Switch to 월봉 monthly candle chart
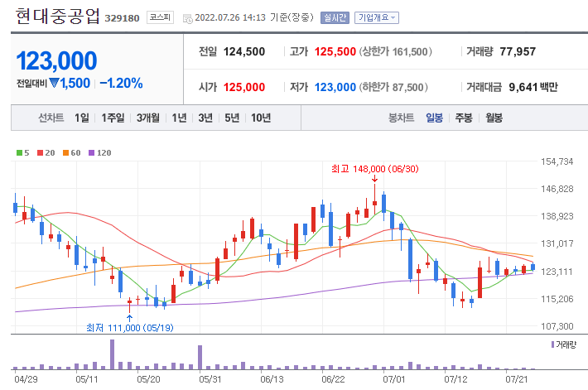Screen dimensions: 588x390 pos(494,118)
